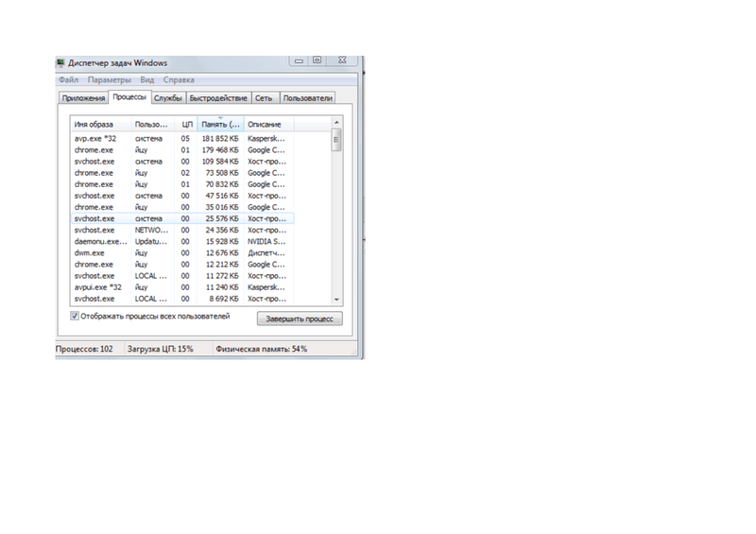Select svchost.exe using 47 516 КБ

click(x=182, y=196)
